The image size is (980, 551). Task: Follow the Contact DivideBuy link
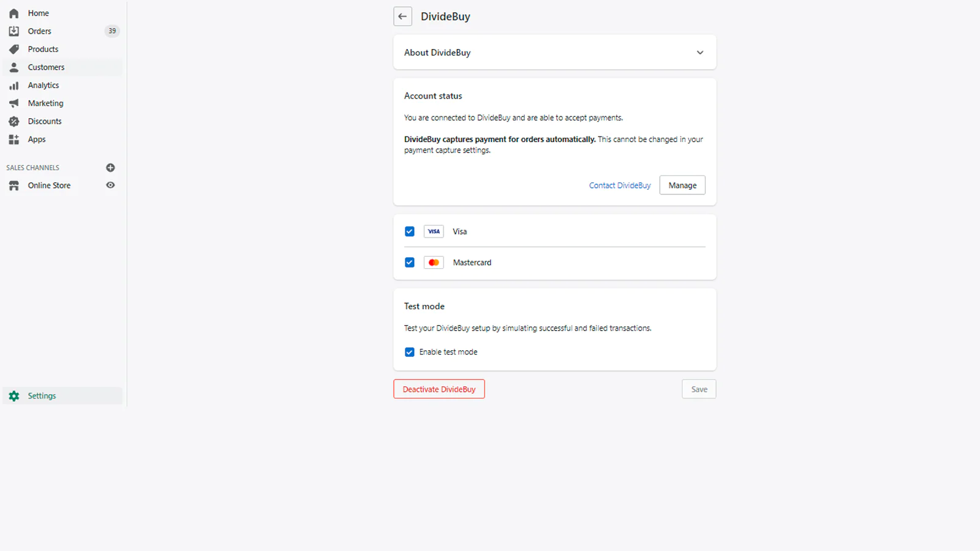[x=620, y=186]
